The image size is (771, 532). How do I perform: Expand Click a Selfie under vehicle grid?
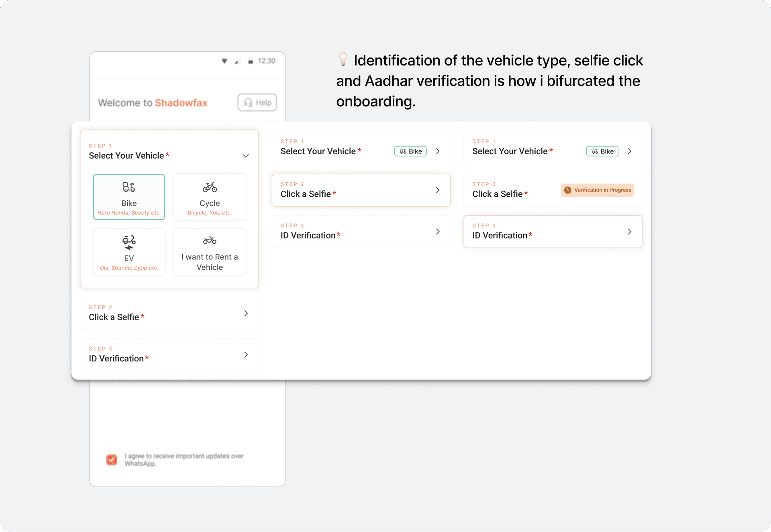tap(246, 313)
